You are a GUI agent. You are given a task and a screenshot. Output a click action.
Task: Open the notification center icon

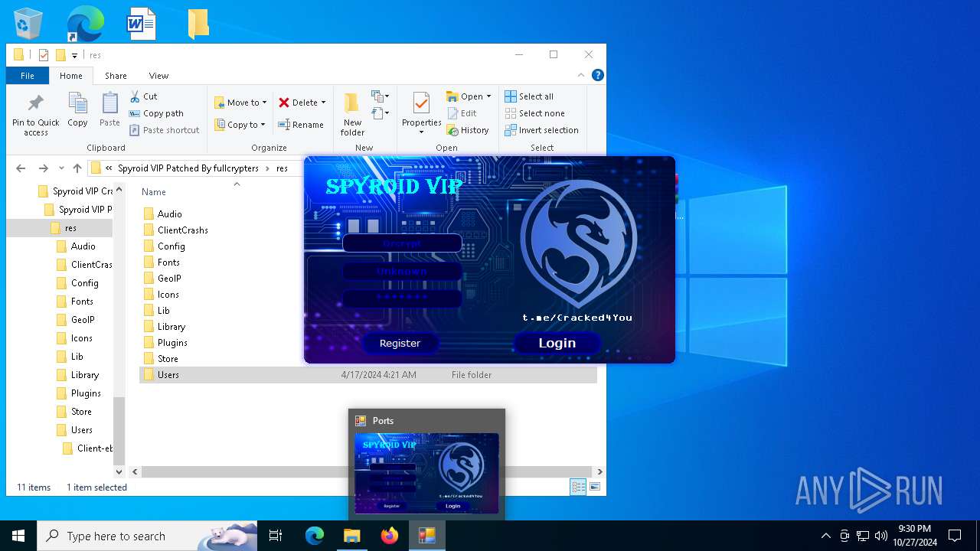pos(955,536)
